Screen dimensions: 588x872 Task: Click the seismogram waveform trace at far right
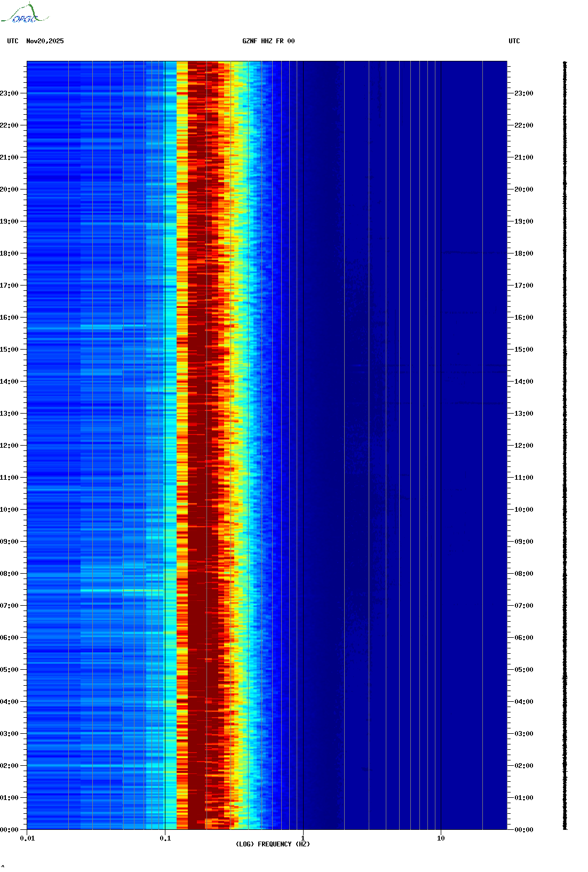tap(565, 446)
